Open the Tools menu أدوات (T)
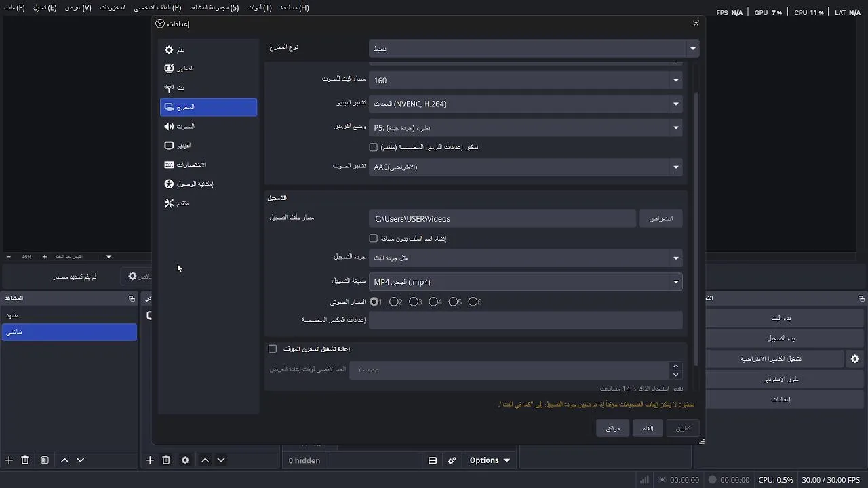 (259, 7)
